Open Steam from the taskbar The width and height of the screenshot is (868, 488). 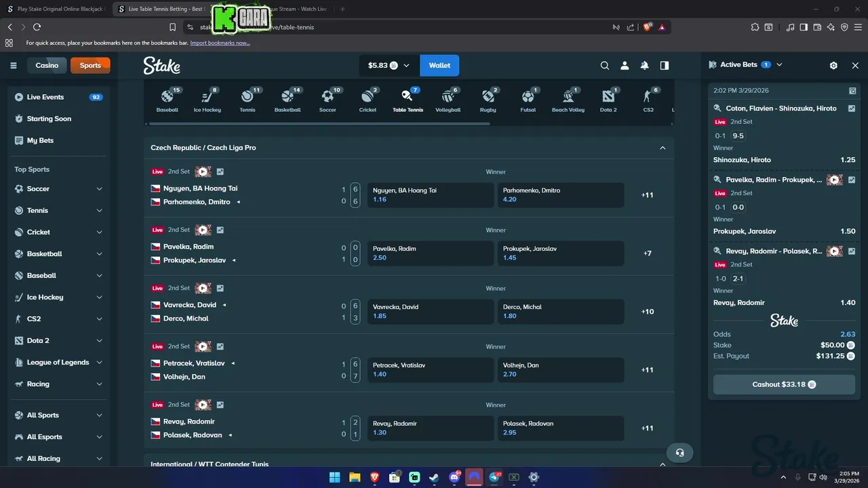[x=434, y=477]
